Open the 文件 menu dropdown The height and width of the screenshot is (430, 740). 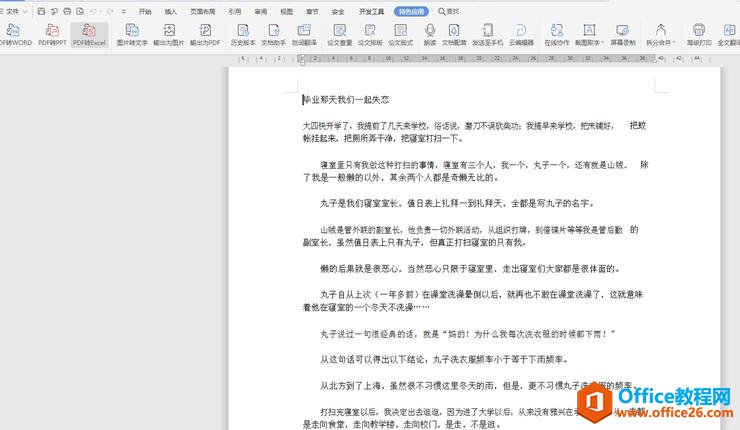[14, 11]
